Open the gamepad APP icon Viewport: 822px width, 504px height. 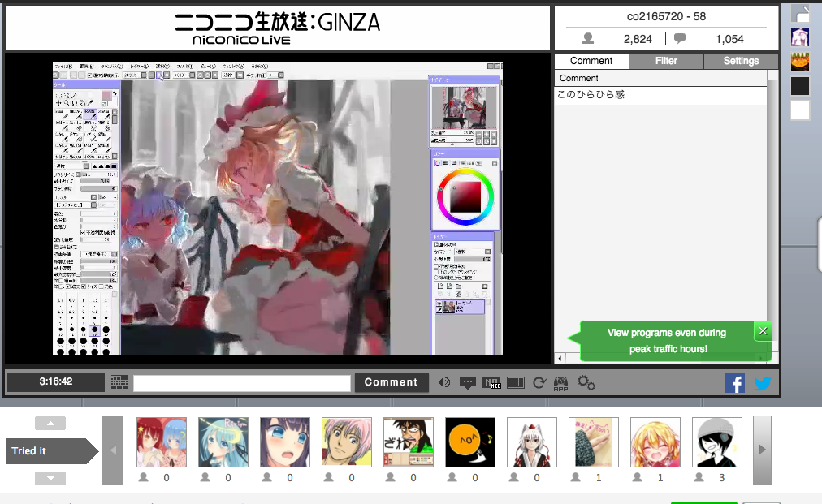(561, 383)
